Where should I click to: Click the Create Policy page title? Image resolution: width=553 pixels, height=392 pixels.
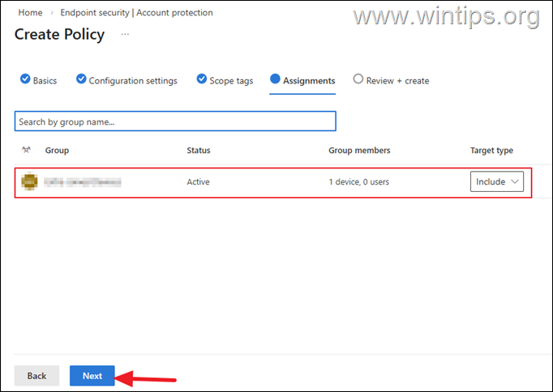(60, 35)
